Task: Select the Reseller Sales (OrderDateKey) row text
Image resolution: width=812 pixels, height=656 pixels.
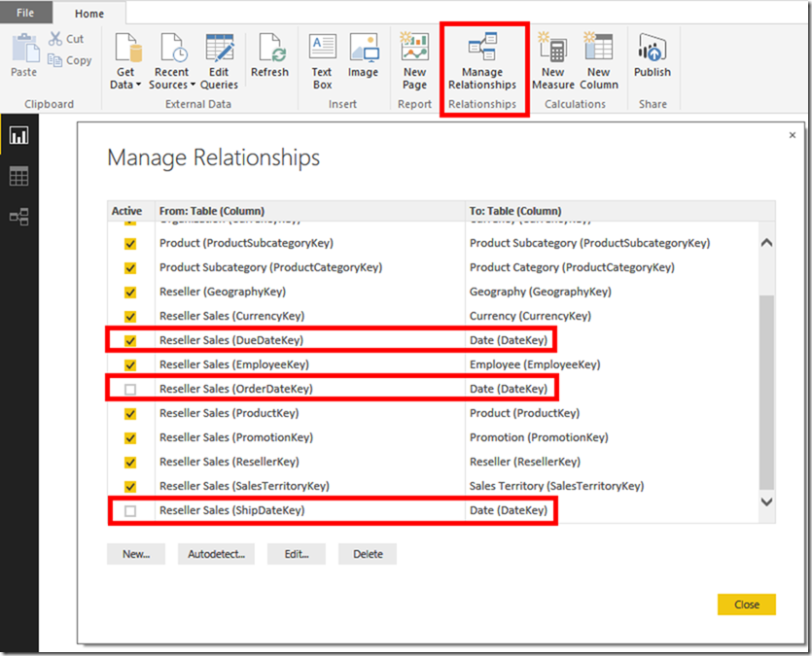Action: pos(236,389)
